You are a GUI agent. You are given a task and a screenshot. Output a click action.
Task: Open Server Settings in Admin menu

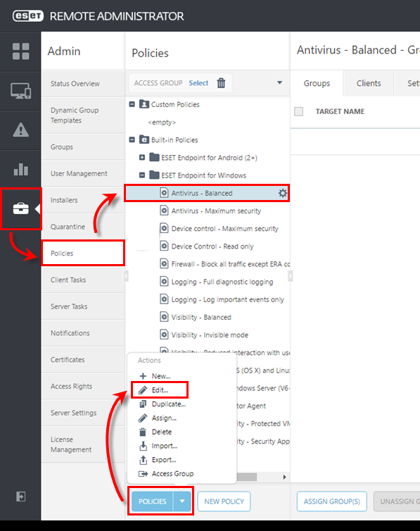tap(83, 413)
